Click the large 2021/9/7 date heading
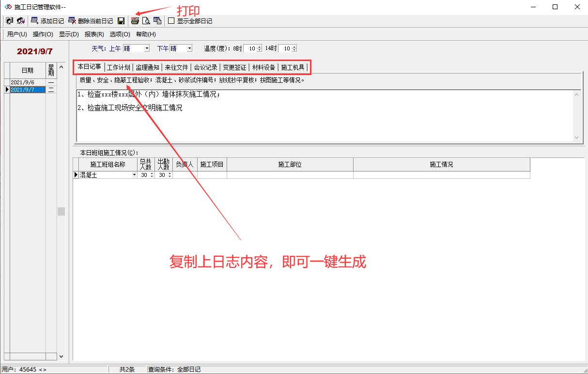The image size is (588, 374). [x=35, y=51]
